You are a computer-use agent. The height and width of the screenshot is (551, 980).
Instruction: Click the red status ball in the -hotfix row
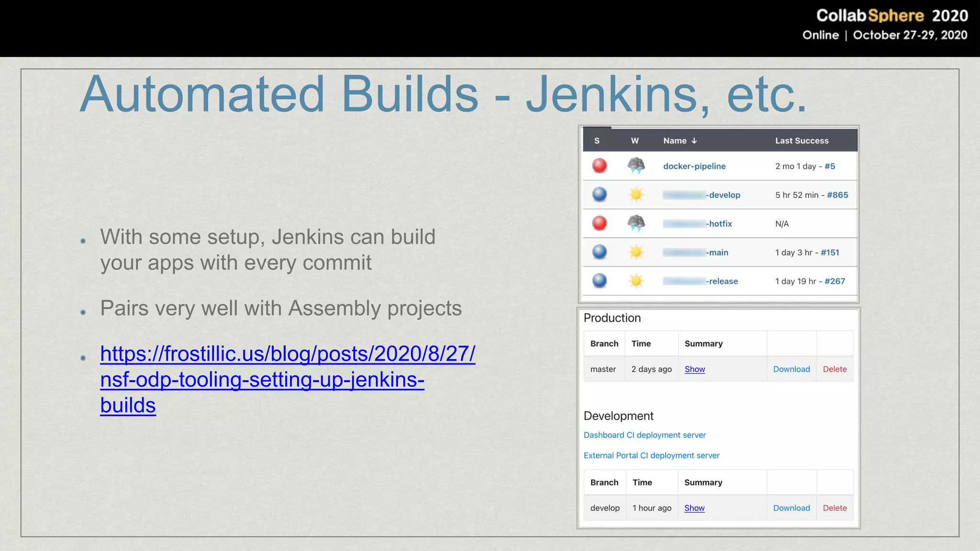pos(600,223)
